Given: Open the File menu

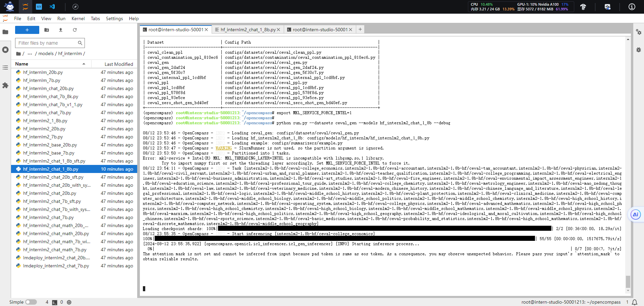Looking at the screenshot, I should pyautogui.click(x=18, y=18).
